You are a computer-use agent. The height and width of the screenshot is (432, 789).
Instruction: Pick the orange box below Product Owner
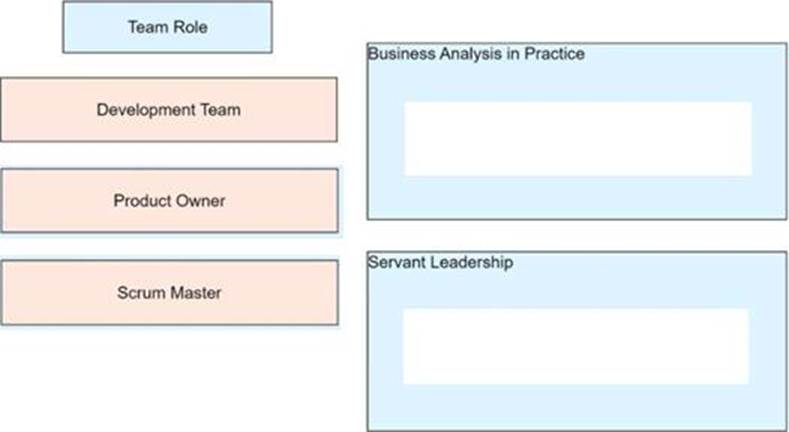pos(169,293)
